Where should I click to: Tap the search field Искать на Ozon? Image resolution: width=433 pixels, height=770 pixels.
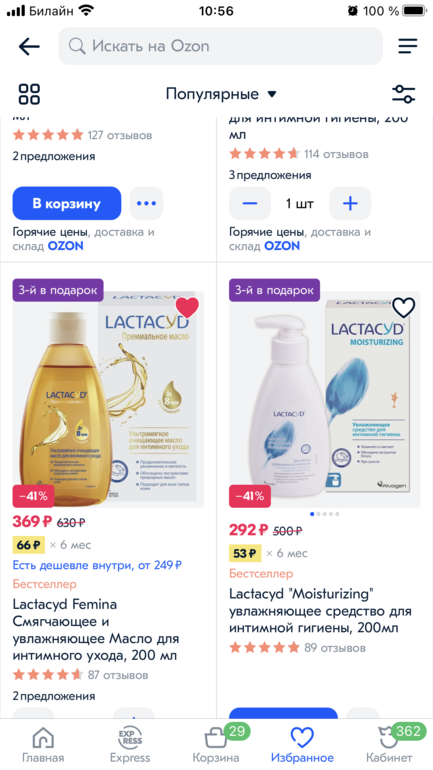[220, 46]
